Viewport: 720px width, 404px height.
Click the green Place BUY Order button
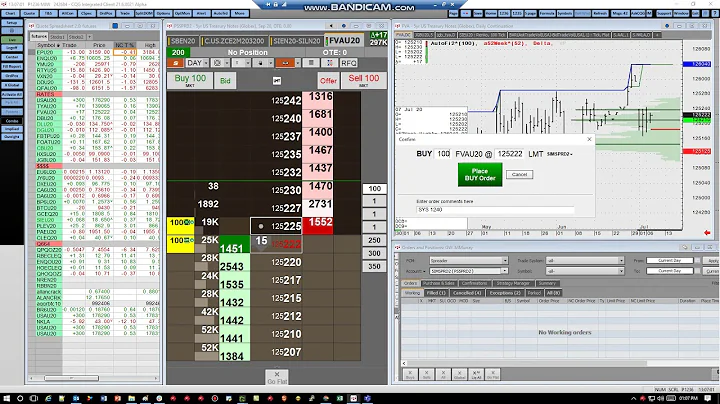(x=480, y=174)
